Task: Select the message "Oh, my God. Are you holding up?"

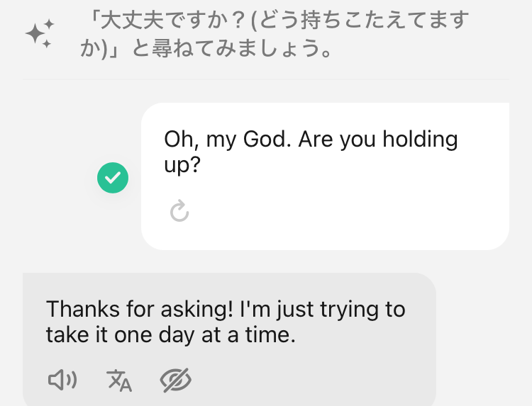Action: click(x=311, y=152)
